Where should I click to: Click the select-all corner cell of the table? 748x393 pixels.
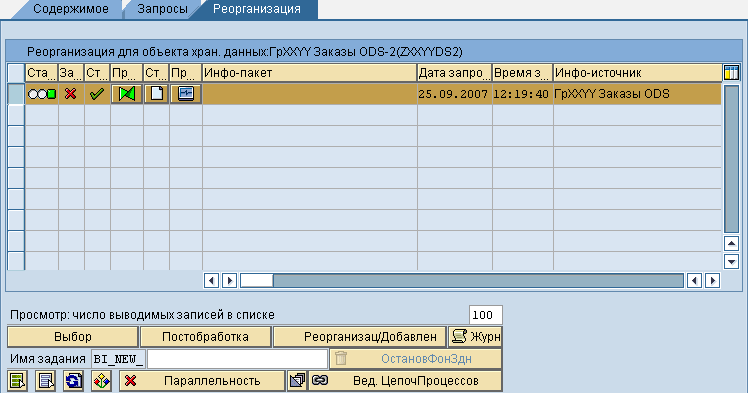coord(16,73)
